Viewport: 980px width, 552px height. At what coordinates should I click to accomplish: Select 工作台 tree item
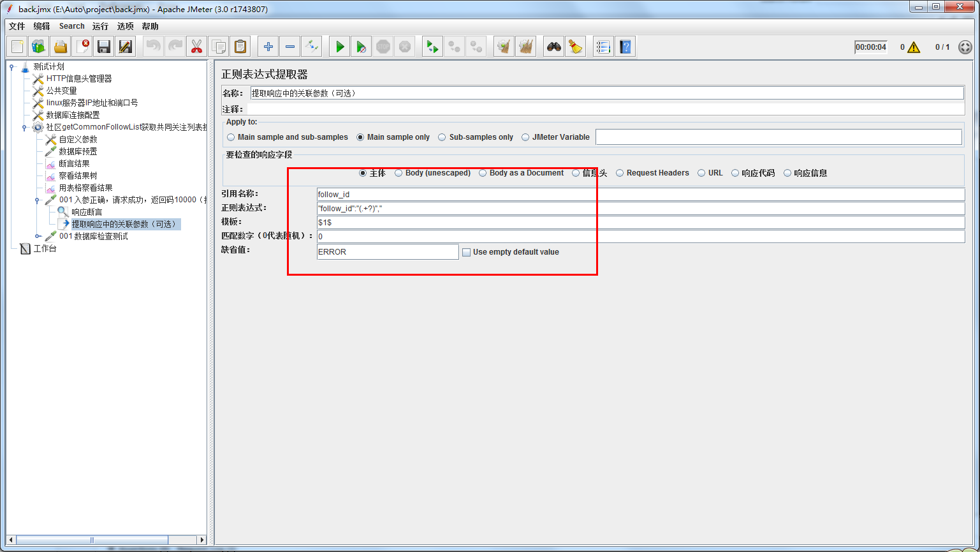[x=45, y=248]
